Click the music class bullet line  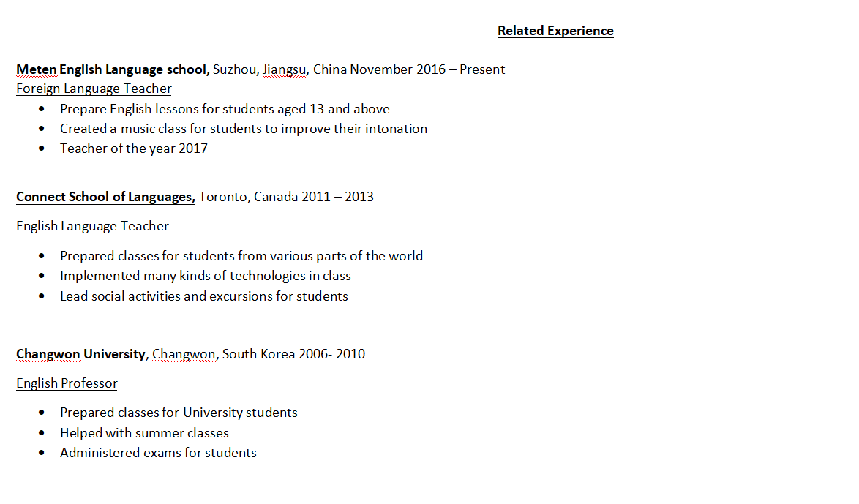244,129
